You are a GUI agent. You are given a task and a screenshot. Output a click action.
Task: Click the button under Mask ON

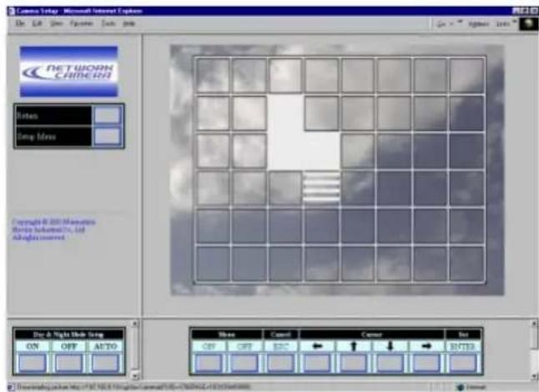pos(208,364)
